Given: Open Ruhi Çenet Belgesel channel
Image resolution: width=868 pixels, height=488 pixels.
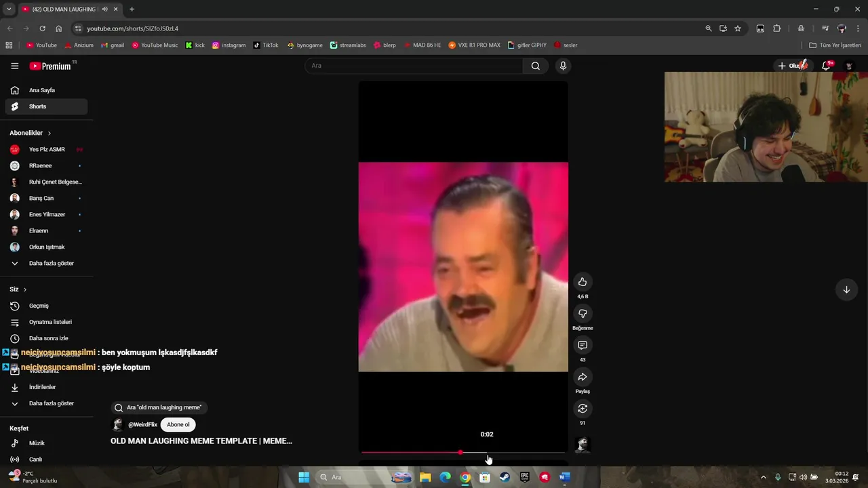Looking at the screenshot, I should (46, 182).
